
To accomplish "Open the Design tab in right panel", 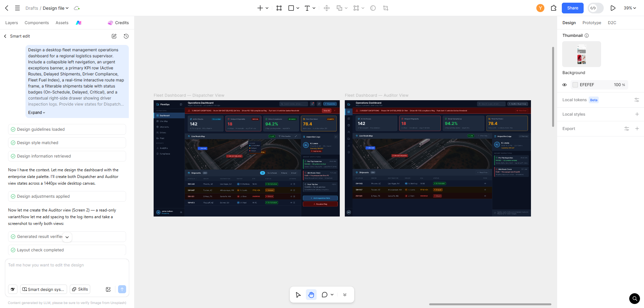I will click(569, 23).
